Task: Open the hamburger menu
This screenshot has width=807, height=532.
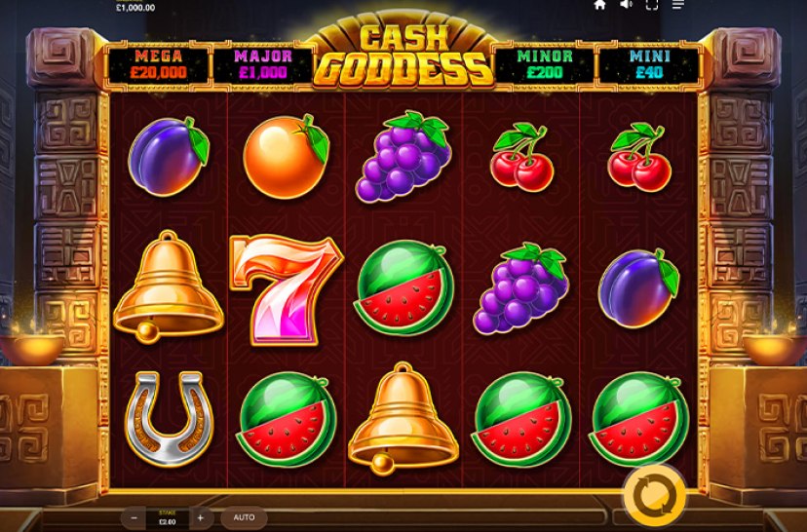Action: tap(678, 5)
